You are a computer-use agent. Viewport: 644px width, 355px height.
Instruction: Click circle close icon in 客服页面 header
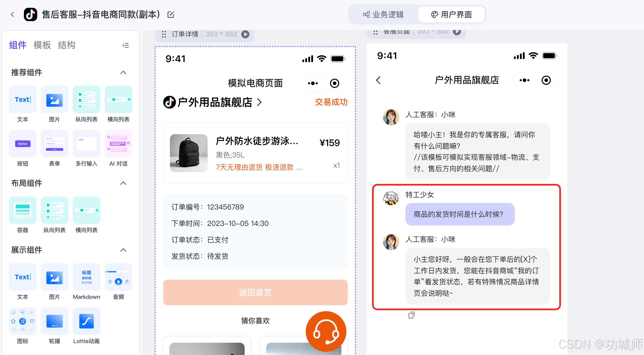(546, 80)
